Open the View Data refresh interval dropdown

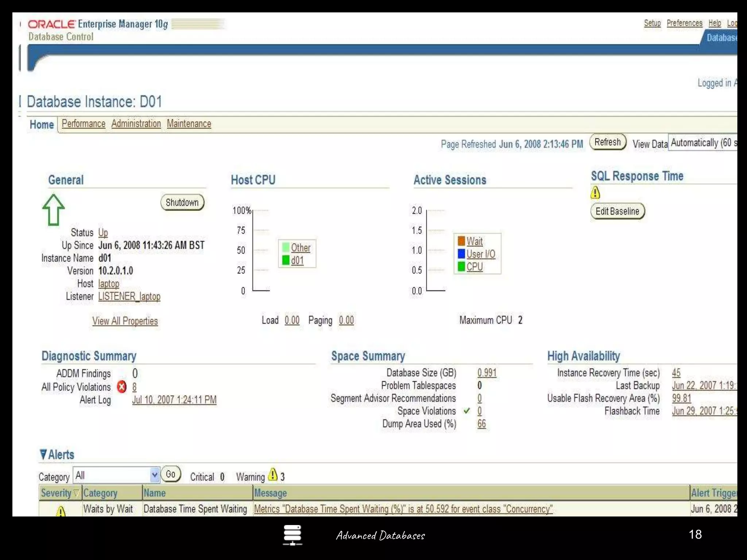click(703, 143)
